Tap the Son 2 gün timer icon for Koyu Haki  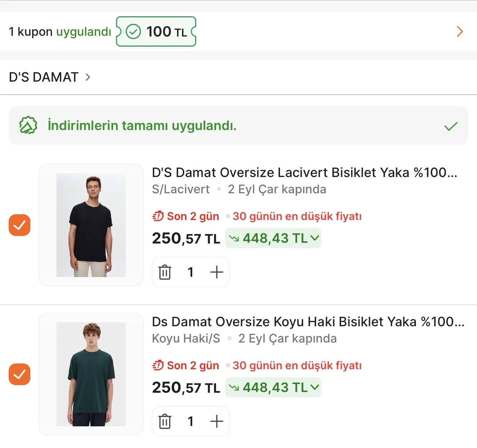click(x=158, y=365)
